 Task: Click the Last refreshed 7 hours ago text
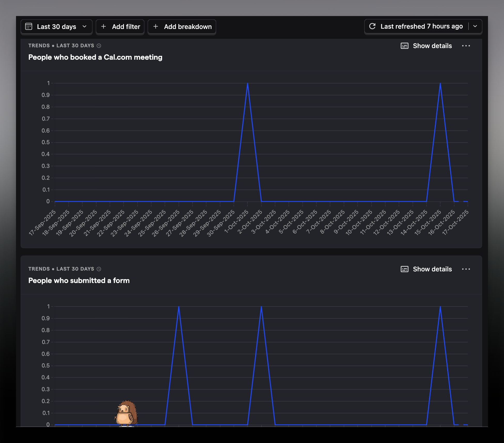421,26
